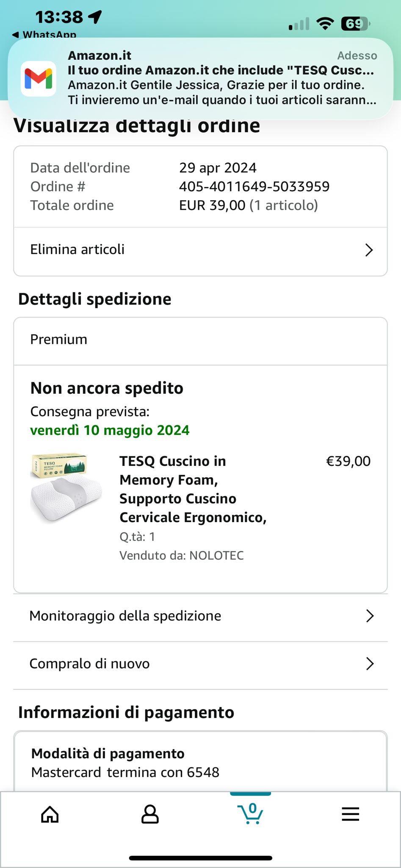This screenshot has width=401, height=868.
Task: Tap the Wi-Fi icon in status bar
Action: (325, 24)
